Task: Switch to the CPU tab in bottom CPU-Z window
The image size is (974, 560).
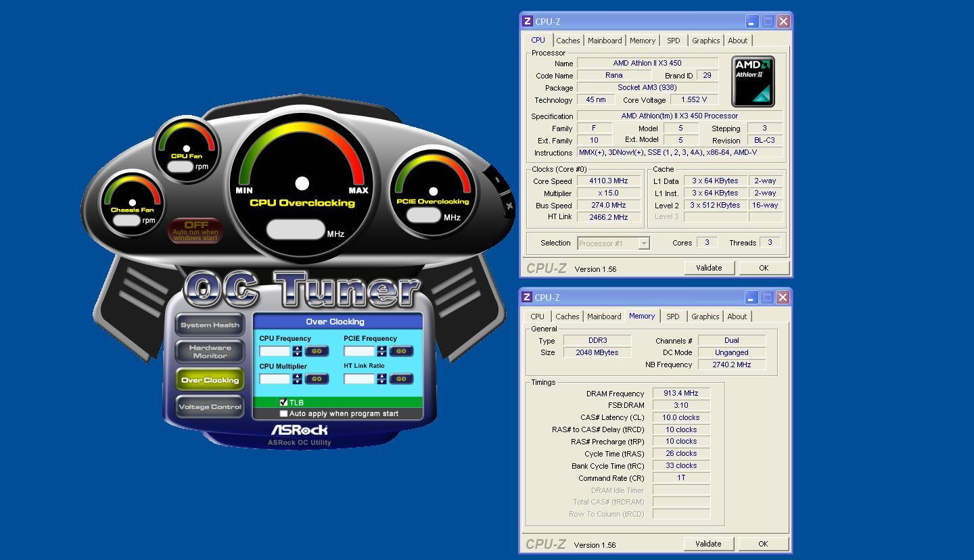Action: pos(537,317)
